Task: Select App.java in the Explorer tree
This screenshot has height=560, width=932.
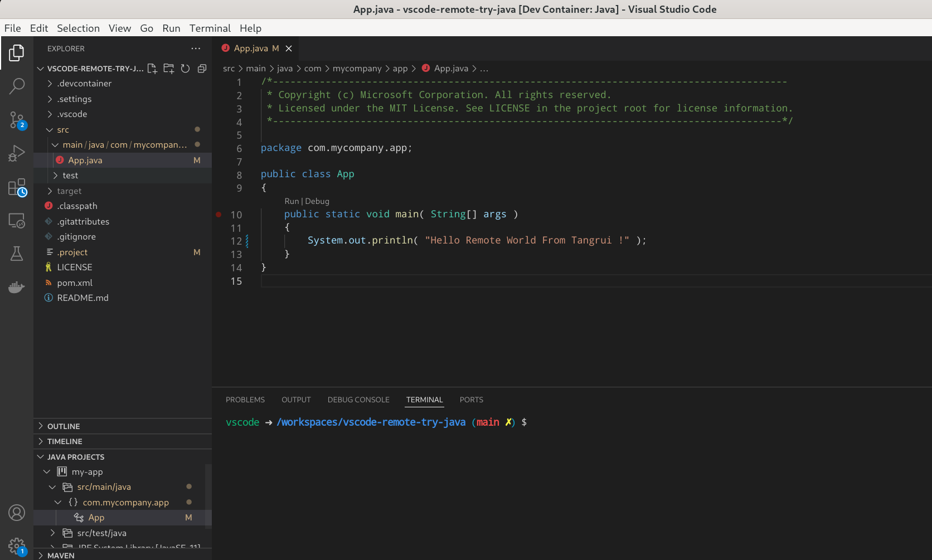Action: (123, 160)
